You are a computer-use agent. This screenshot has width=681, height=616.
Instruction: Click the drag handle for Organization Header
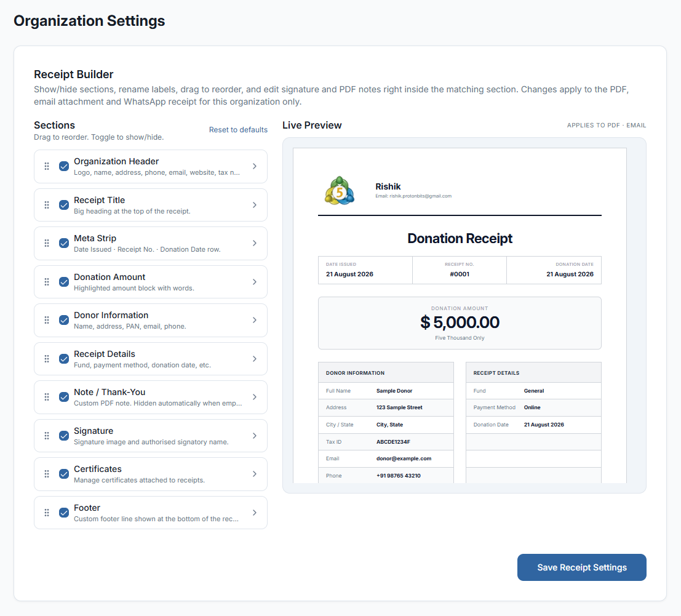click(x=47, y=166)
